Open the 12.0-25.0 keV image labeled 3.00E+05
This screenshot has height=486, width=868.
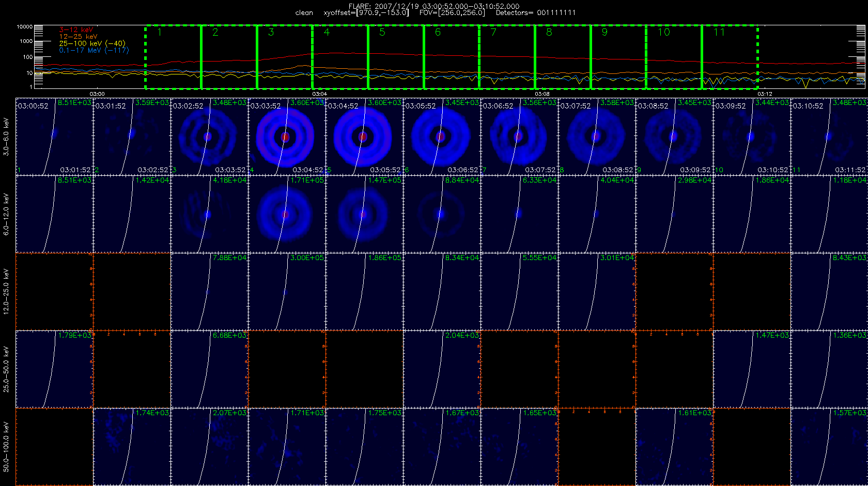[287, 292]
